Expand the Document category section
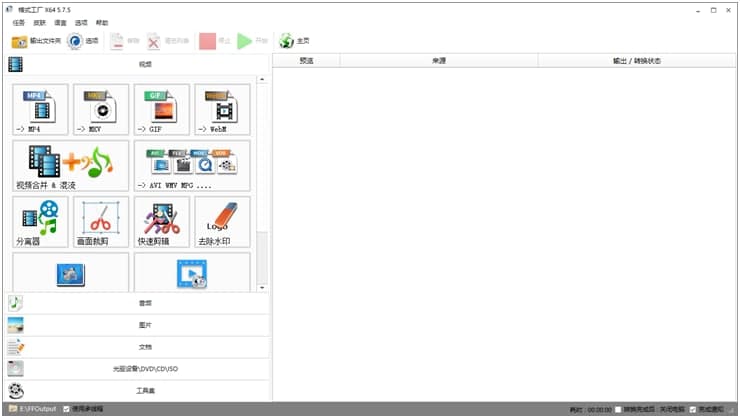Image resolution: width=740 pixels, height=418 pixels. [138, 347]
